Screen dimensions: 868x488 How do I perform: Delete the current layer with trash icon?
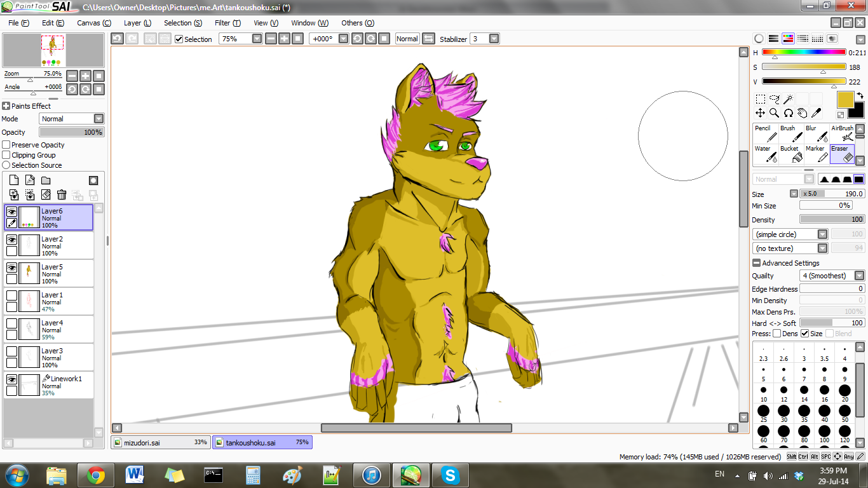[x=62, y=194]
